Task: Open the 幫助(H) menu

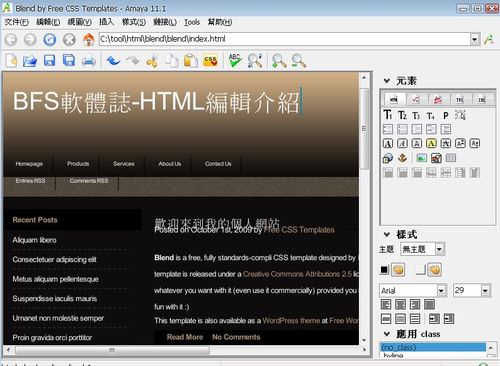Action: [220, 22]
